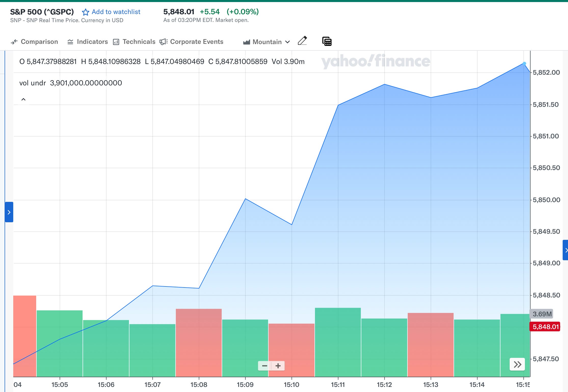Open the Indicators menu
The image size is (568, 392).
click(87, 42)
